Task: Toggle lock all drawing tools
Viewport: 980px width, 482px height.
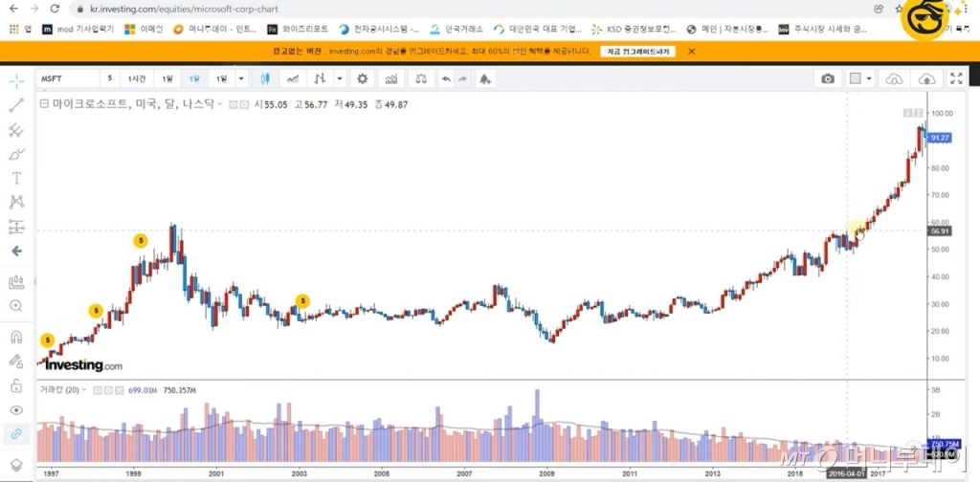Action: 16,386
